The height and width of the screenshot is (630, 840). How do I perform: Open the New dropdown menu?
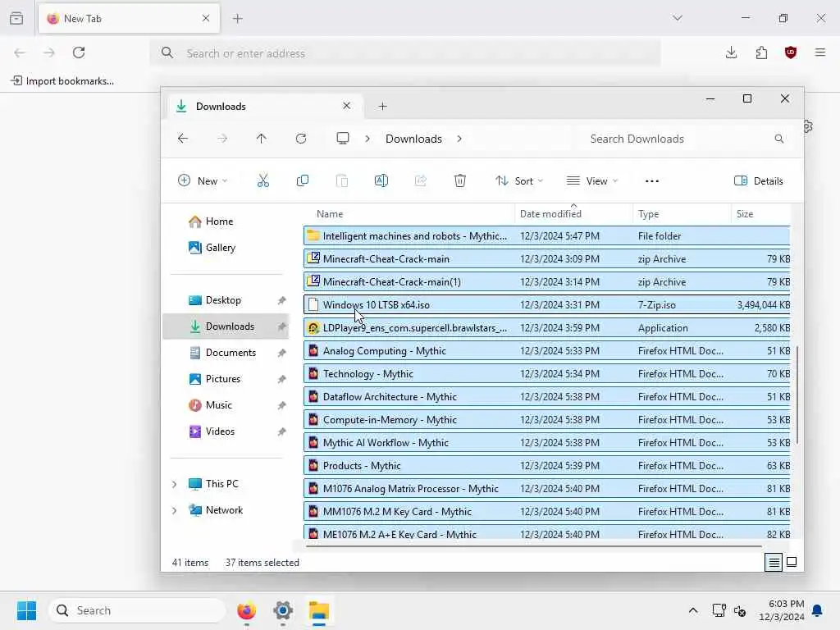(203, 181)
